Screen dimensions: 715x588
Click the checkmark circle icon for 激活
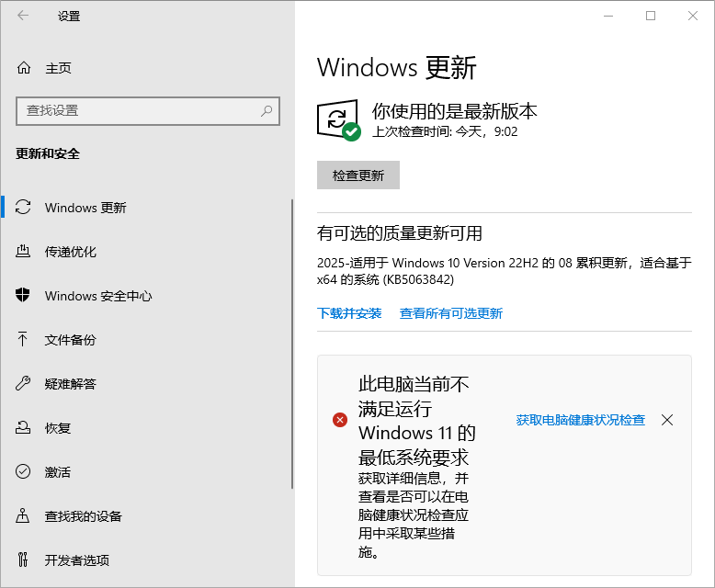[23, 471]
